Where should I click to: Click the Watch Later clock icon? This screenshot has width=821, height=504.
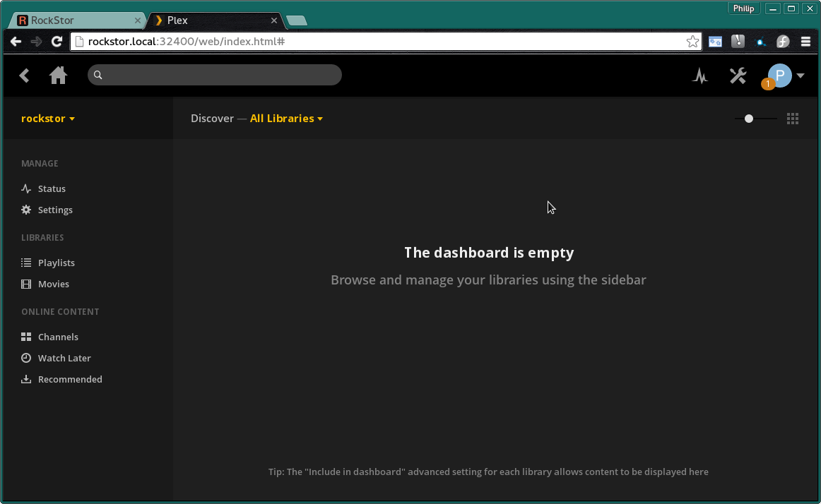[26, 358]
